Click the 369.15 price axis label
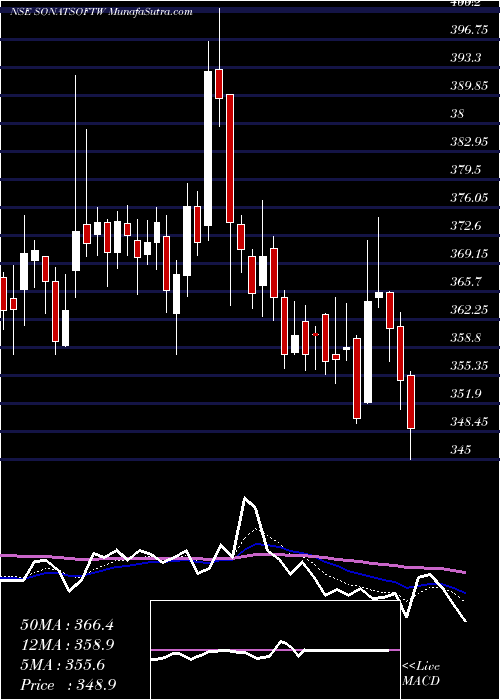The height and width of the screenshot is (700, 500). pyautogui.click(x=468, y=254)
